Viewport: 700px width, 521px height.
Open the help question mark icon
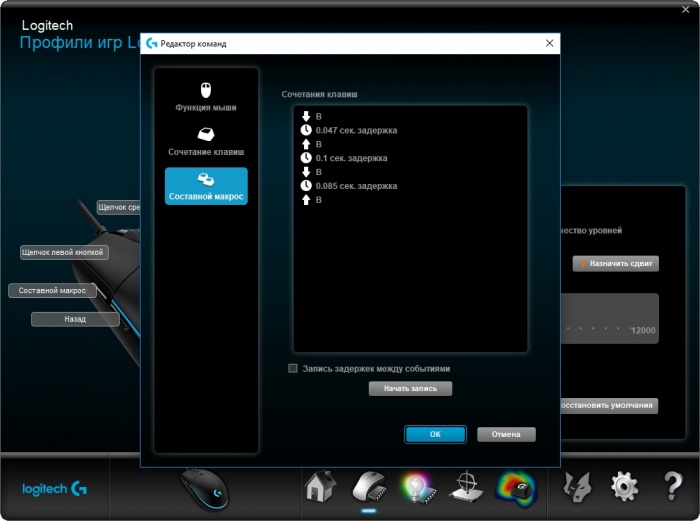(673, 486)
